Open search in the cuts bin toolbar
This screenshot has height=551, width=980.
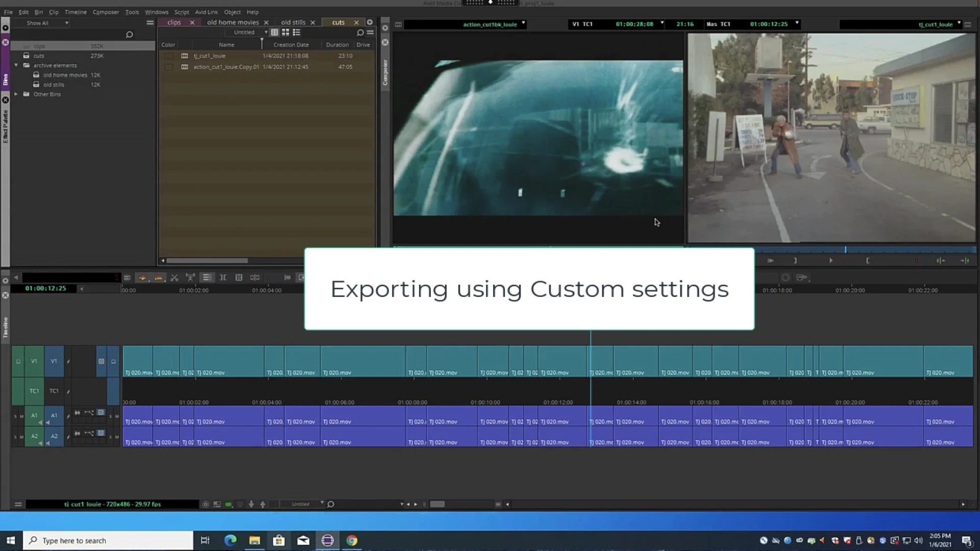coord(360,33)
